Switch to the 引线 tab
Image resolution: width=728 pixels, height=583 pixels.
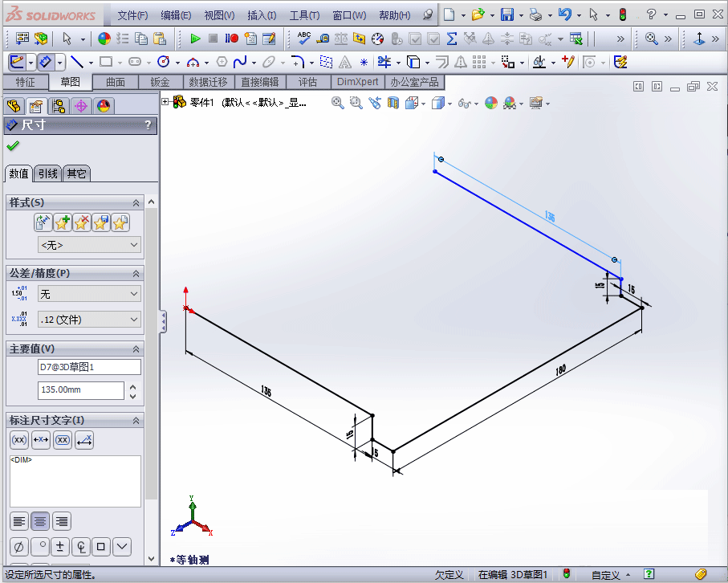[47, 173]
